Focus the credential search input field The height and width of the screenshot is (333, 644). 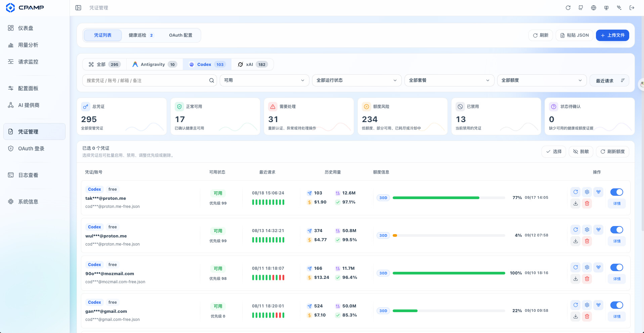coord(149,80)
